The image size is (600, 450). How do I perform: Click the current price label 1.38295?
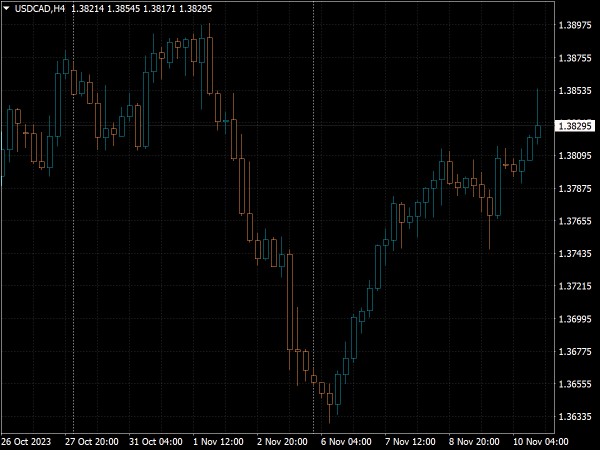pyautogui.click(x=575, y=126)
